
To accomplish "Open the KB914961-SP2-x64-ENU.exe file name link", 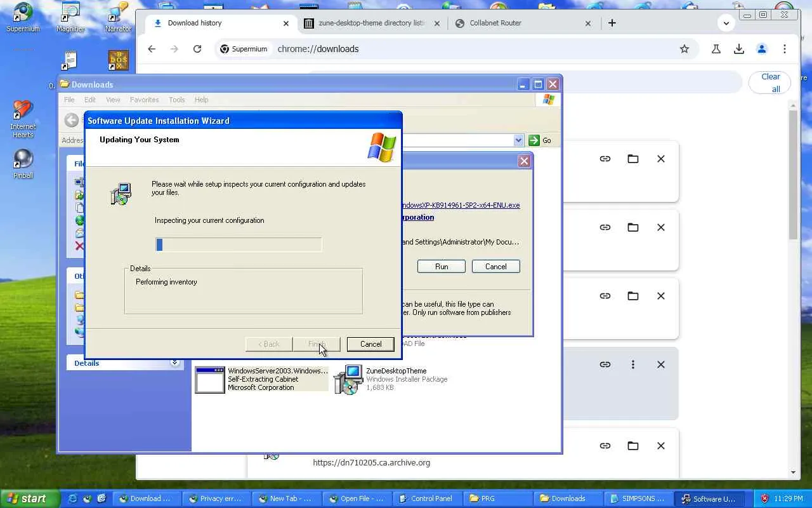I will tap(461, 205).
